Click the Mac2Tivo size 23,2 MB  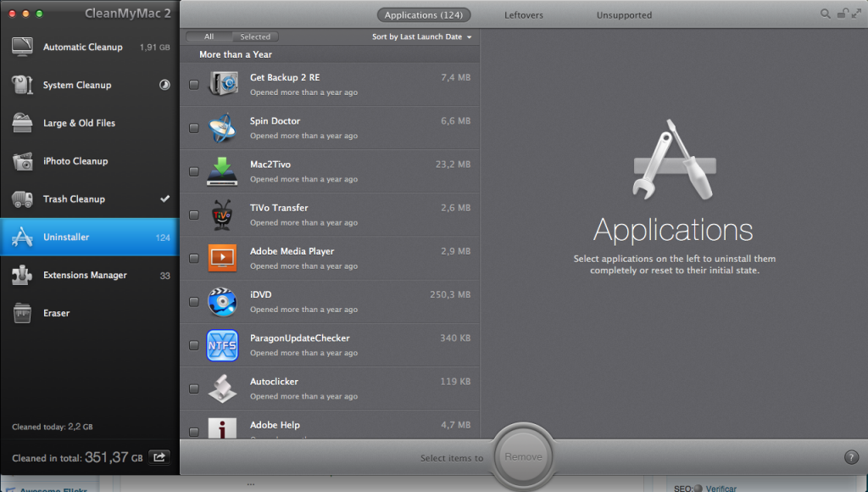[453, 165]
